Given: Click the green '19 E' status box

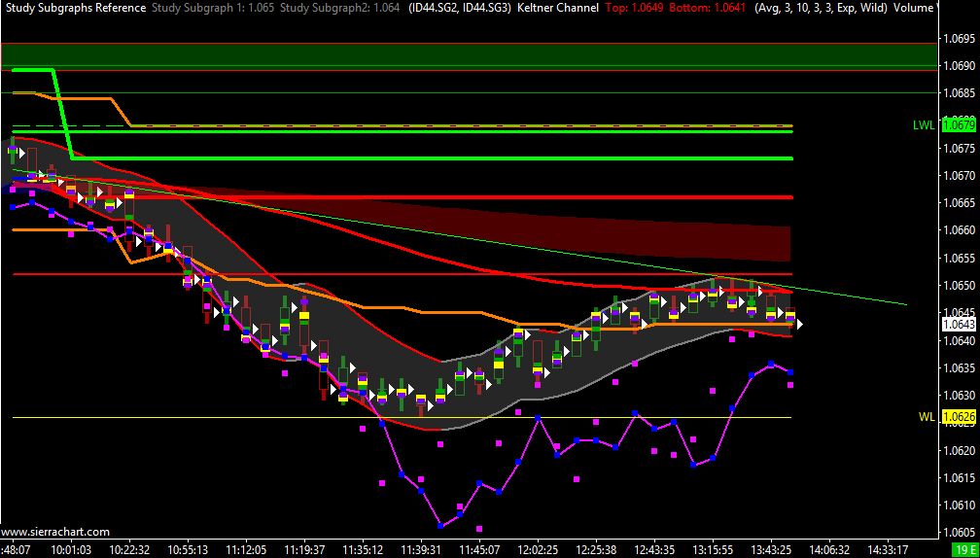Looking at the screenshot, I should tap(965, 549).
